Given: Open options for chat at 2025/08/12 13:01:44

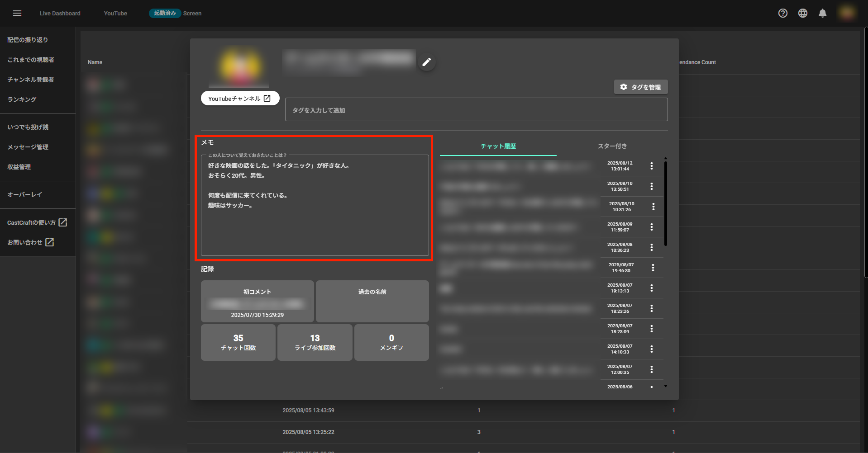Looking at the screenshot, I should 652,166.
